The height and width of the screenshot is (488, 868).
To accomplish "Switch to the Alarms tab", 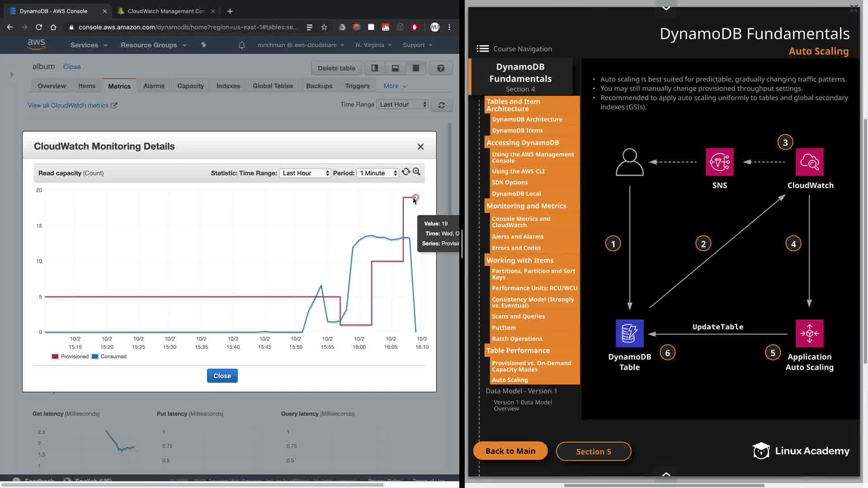I will (x=154, y=86).
